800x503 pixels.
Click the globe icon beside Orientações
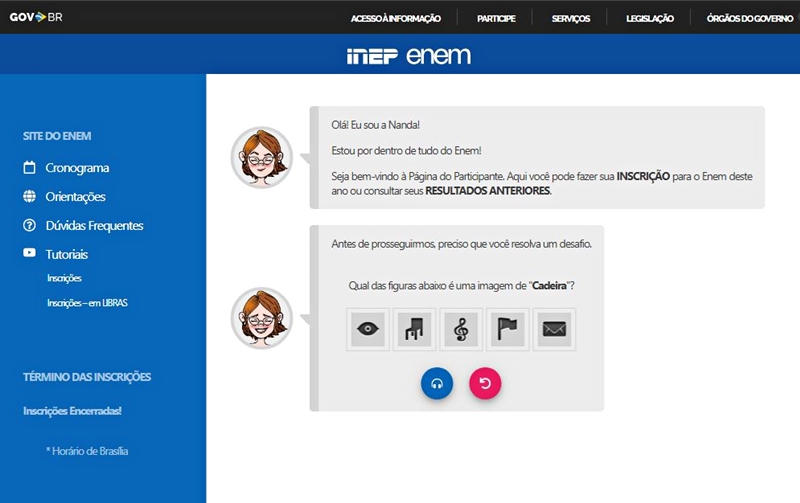coord(30,196)
